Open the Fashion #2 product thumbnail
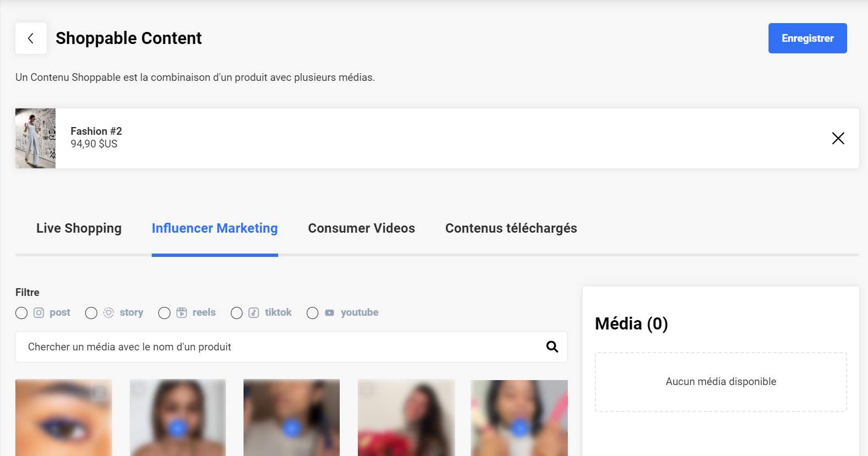This screenshot has height=456, width=868. click(x=35, y=138)
